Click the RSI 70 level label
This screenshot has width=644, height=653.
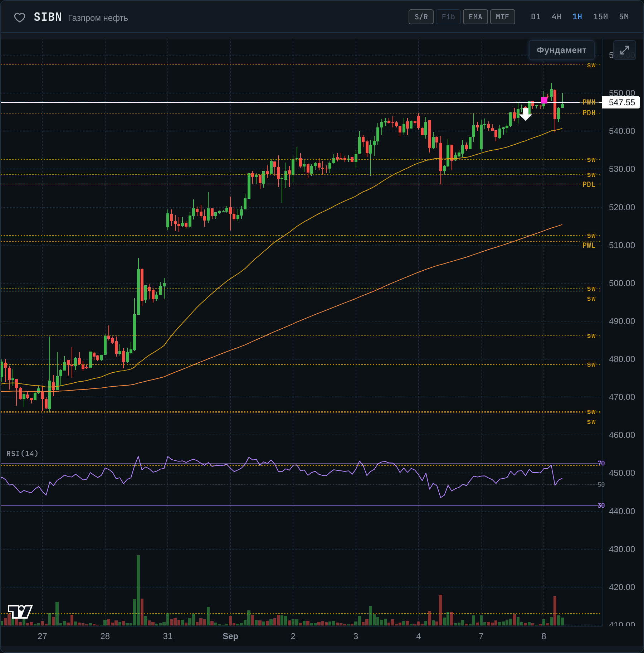[x=601, y=463]
